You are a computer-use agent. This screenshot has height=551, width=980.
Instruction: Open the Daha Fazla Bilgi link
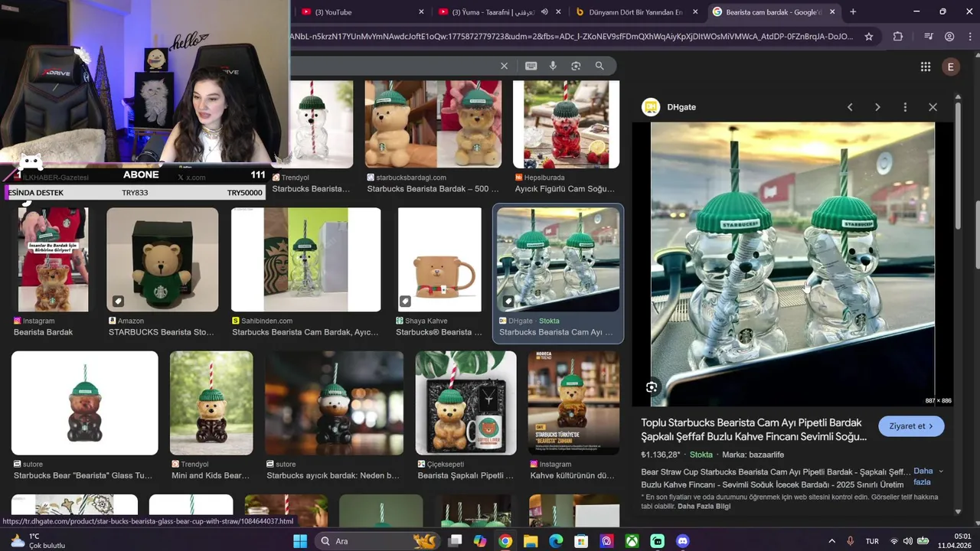(704, 506)
